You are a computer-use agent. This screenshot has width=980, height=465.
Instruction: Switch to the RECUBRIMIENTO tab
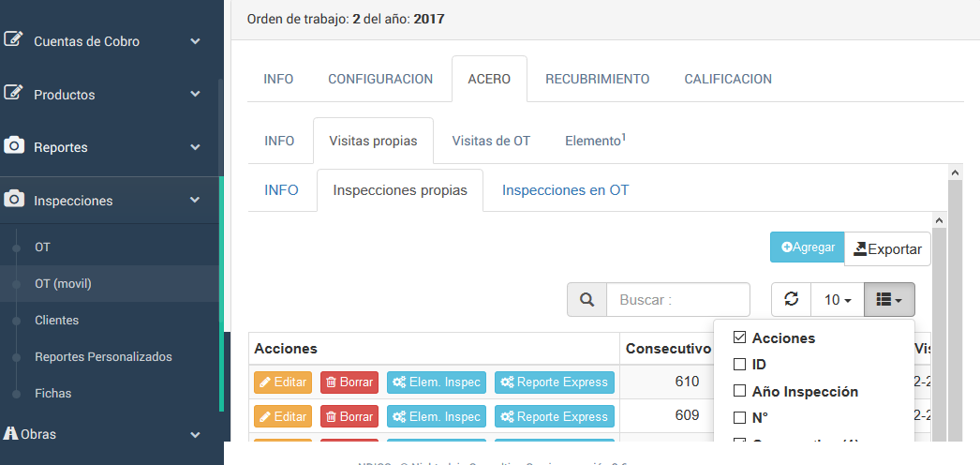597,79
